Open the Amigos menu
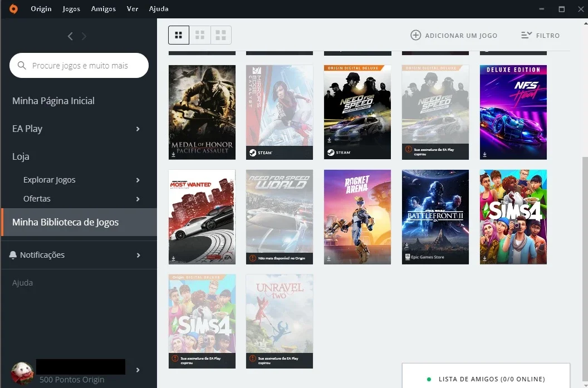 (104, 8)
